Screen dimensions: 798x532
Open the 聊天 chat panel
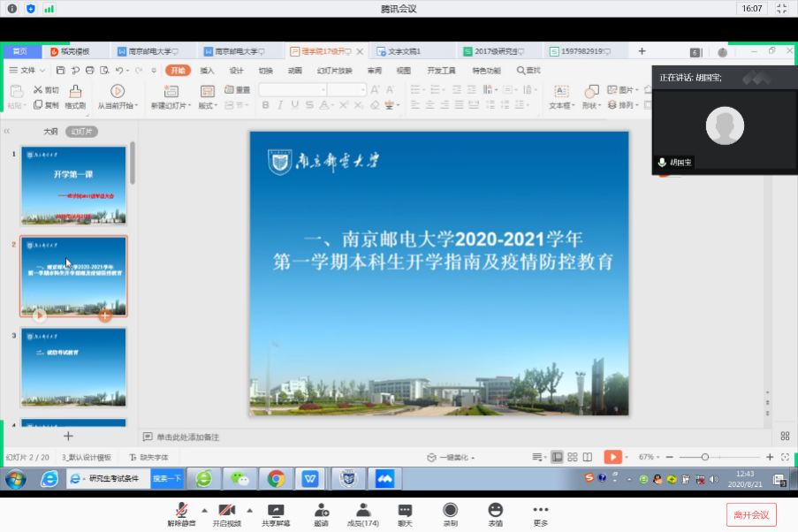pyautogui.click(x=405, y=512)
